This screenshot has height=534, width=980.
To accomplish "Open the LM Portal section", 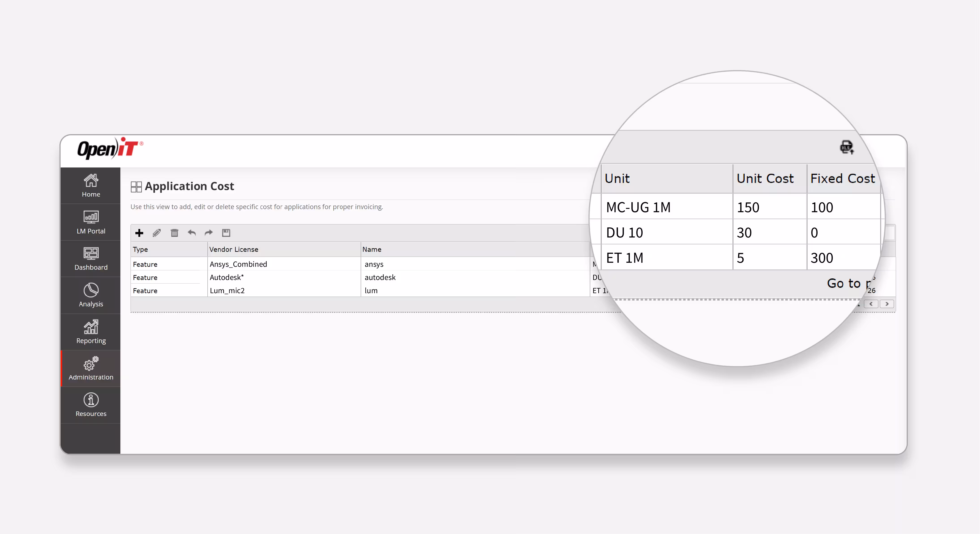I will (91, 222).
